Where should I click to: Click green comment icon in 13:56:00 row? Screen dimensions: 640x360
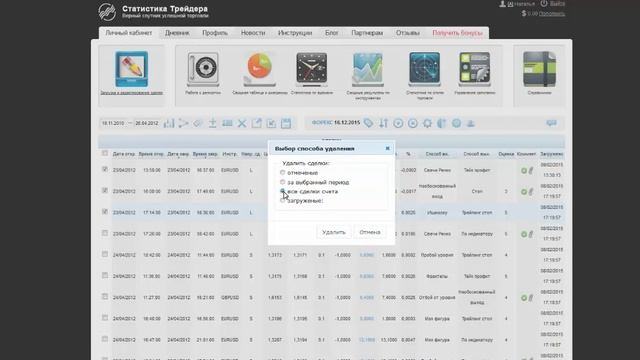click(x=524, y=171)
